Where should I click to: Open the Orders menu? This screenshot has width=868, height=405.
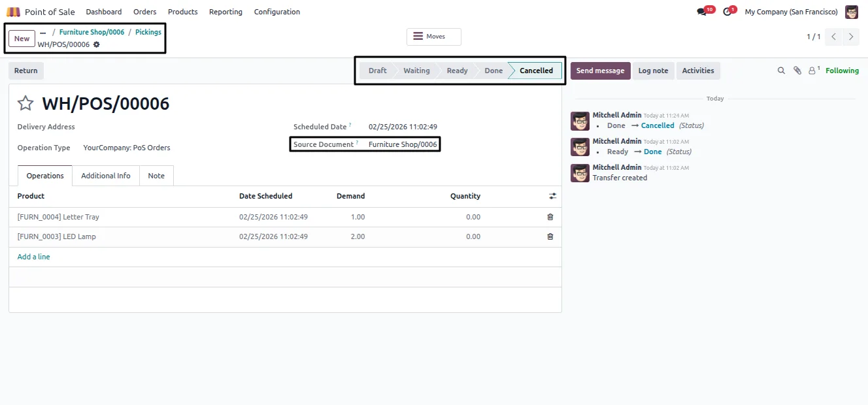(144, 12)
